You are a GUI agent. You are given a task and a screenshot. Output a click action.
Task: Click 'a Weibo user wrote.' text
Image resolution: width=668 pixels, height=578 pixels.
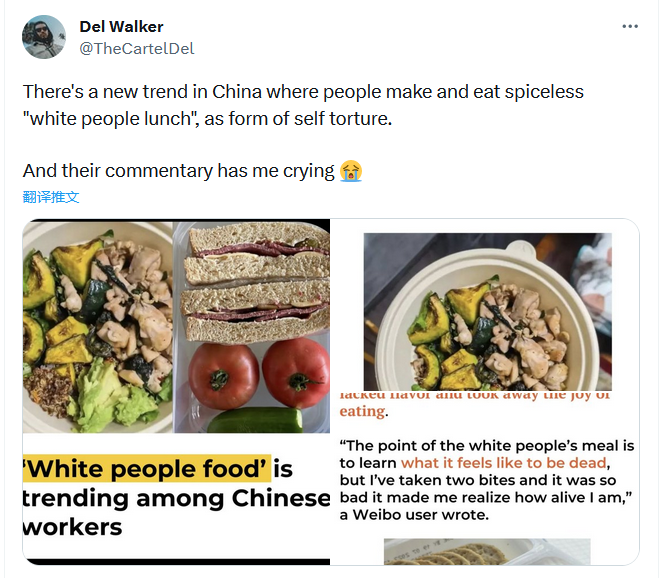click(x=414, y=515)
